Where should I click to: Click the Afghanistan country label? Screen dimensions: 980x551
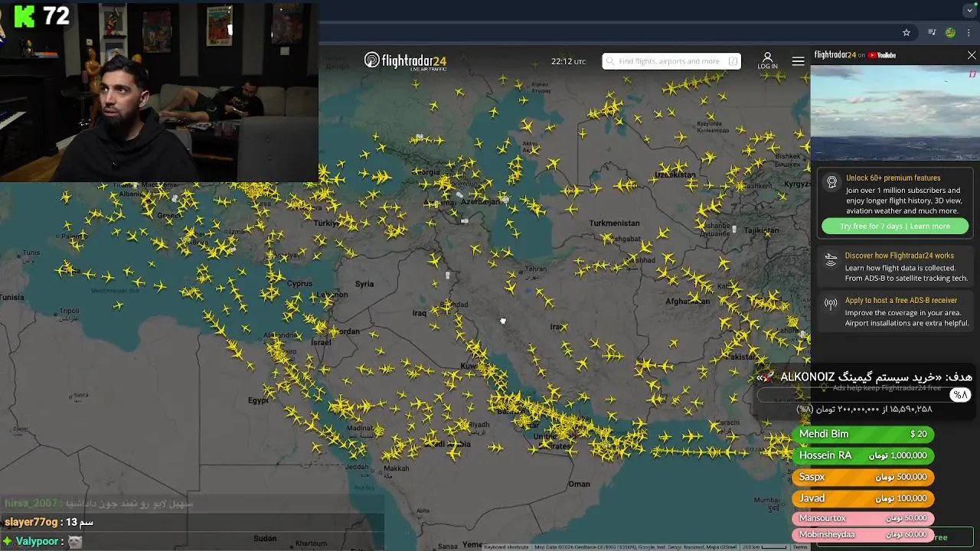[x=688, y=301]
